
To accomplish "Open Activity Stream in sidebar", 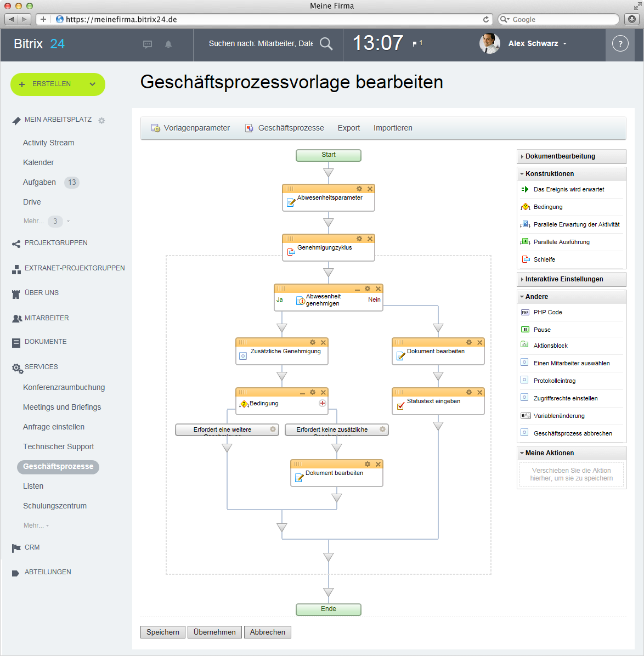I will pyautogui.click(x=48, y=143).
